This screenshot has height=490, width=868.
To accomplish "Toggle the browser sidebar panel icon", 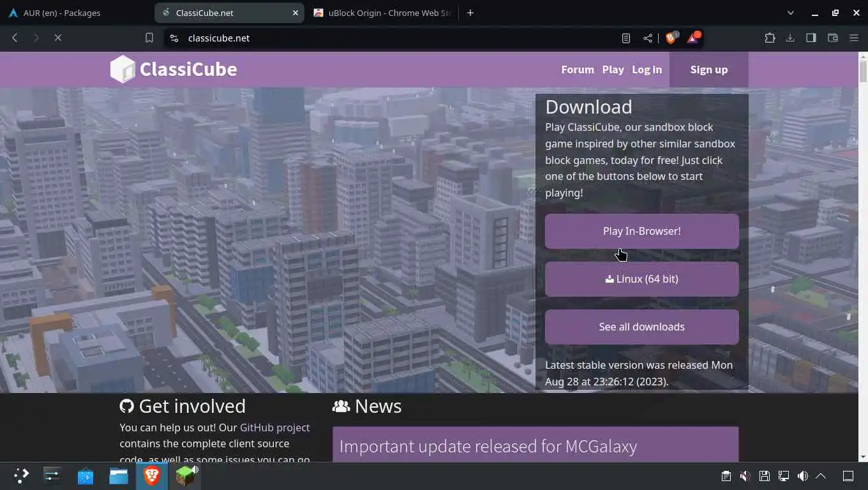I will click(x=811, y=38).
